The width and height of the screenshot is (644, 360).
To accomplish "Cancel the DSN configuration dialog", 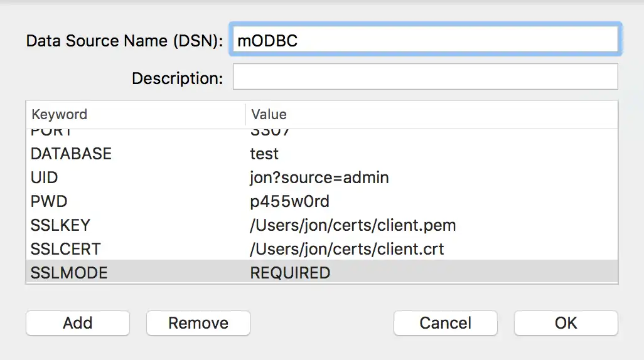I will (x=446, y=323).
